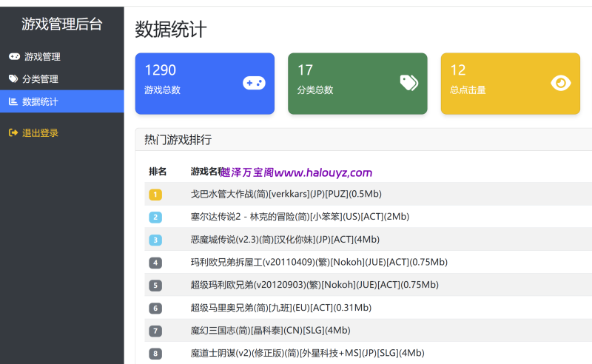Click the rank 1 yellow badge
This screenshot has width=592, height=364.
tap(155, 195)
